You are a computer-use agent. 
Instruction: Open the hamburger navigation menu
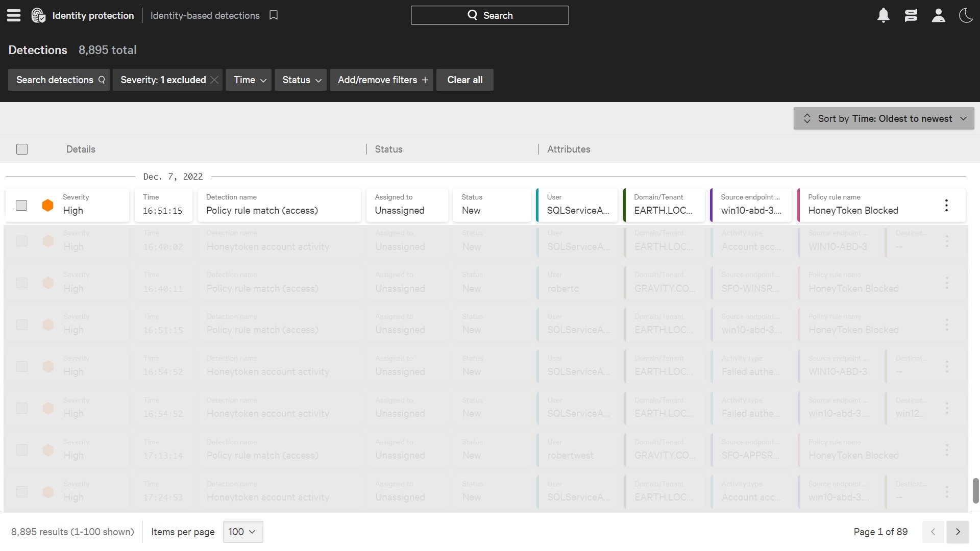coord(14,15)
